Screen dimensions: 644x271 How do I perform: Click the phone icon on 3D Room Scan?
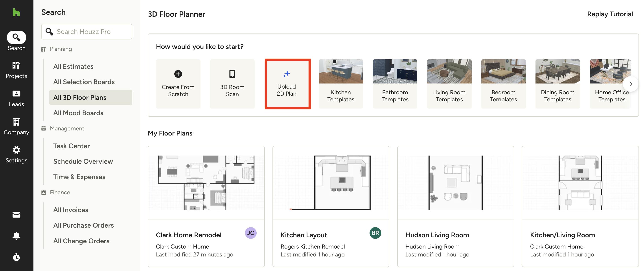pyautogui.click(x=232, y=74)
